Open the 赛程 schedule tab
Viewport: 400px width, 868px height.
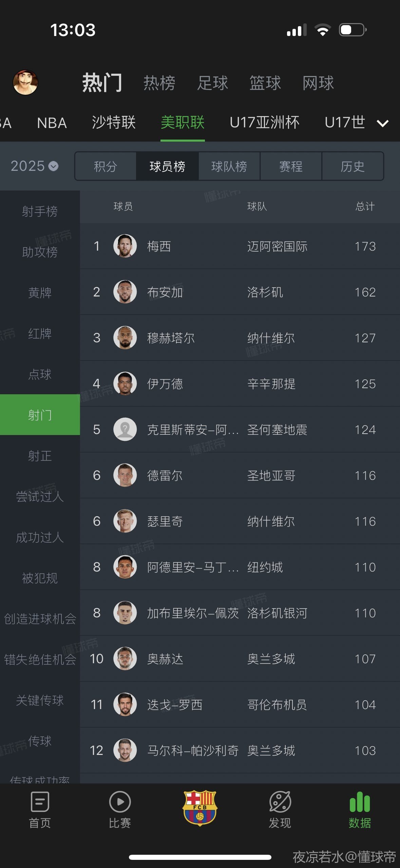(x=291, y=166)
